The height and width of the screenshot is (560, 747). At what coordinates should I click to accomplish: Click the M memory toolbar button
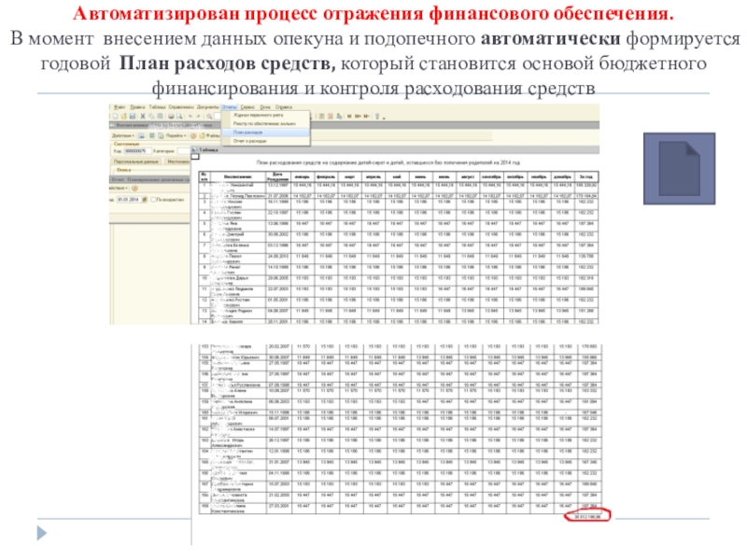[349, 116]
